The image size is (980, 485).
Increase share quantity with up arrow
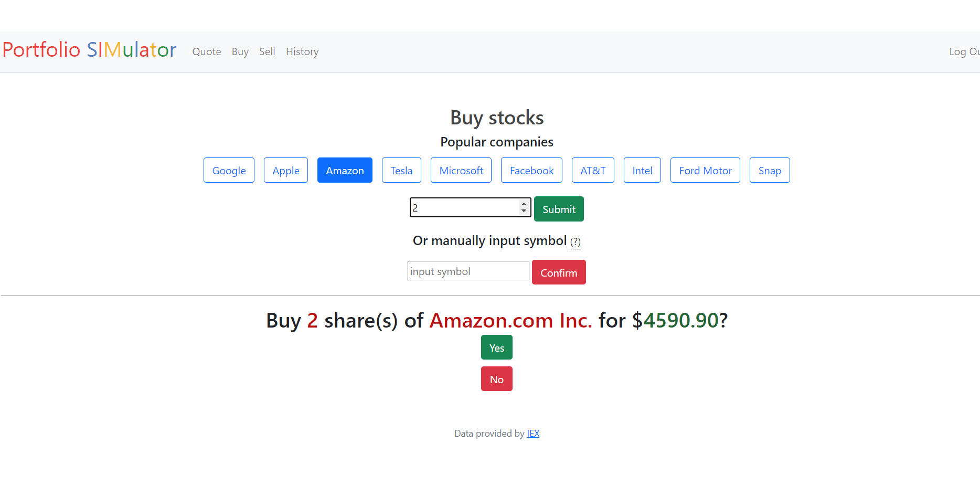coord(524,204)
